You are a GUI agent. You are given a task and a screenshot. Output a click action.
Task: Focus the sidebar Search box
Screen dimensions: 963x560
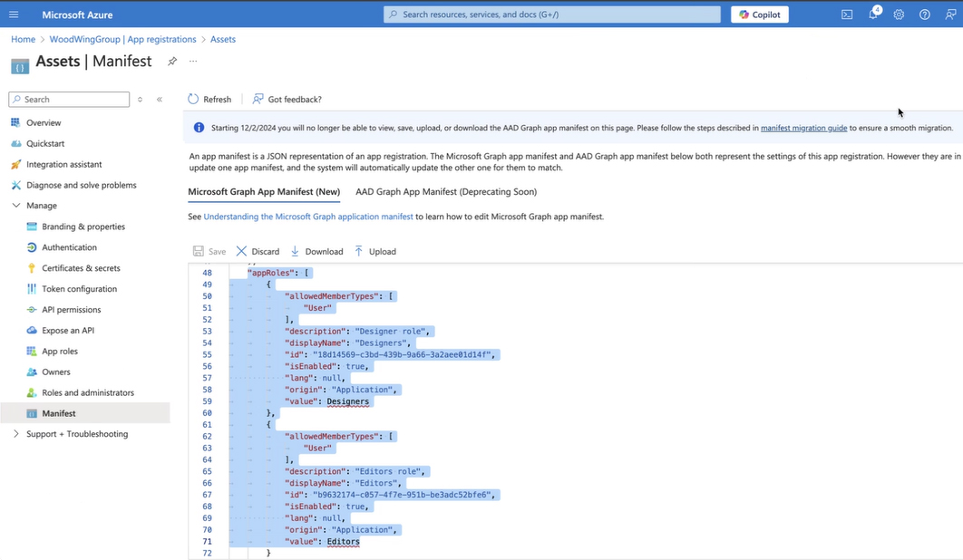(x=70, y=99)
